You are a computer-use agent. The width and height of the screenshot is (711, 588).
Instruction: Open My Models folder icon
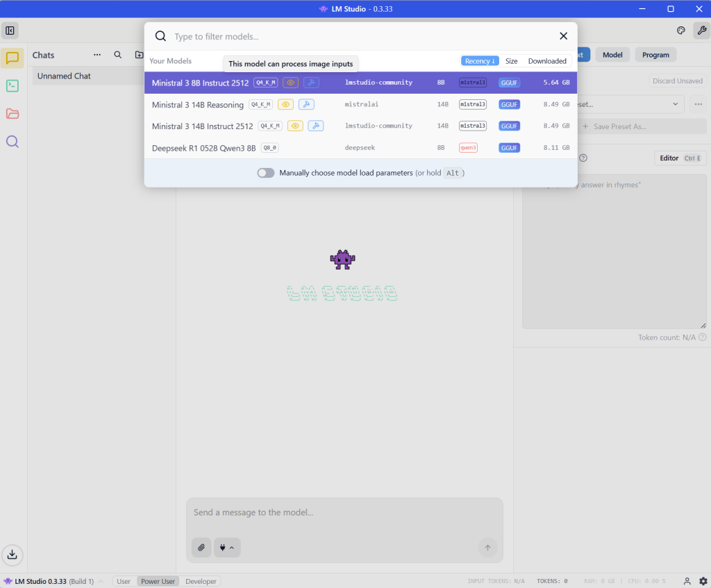pyautogui.click(x=12, y=114)
